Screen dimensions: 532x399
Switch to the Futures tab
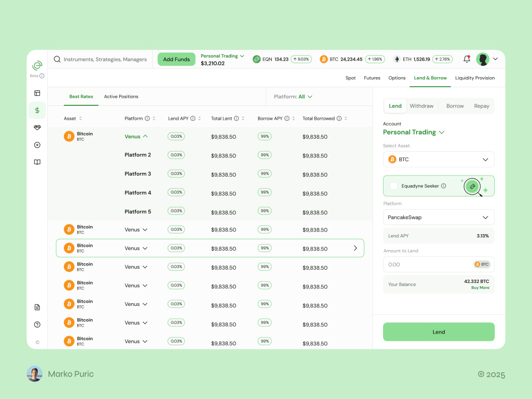[x=372, y=78]
